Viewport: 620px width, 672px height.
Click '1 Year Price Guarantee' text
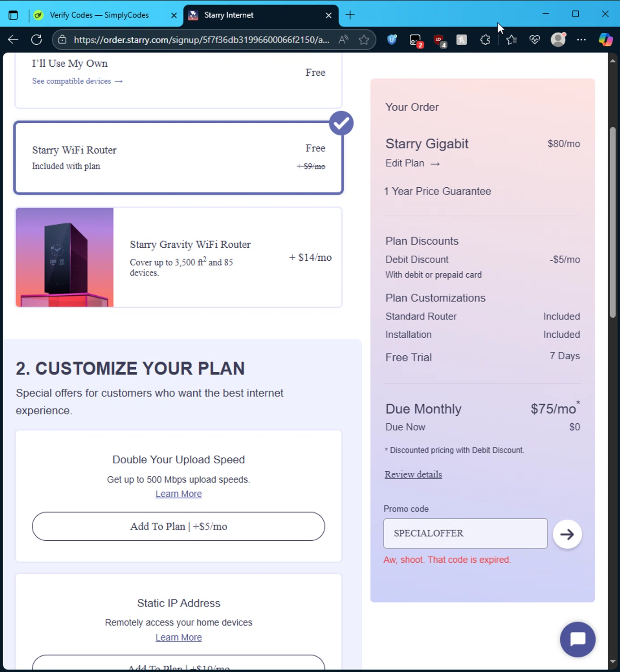pos(438,191)
